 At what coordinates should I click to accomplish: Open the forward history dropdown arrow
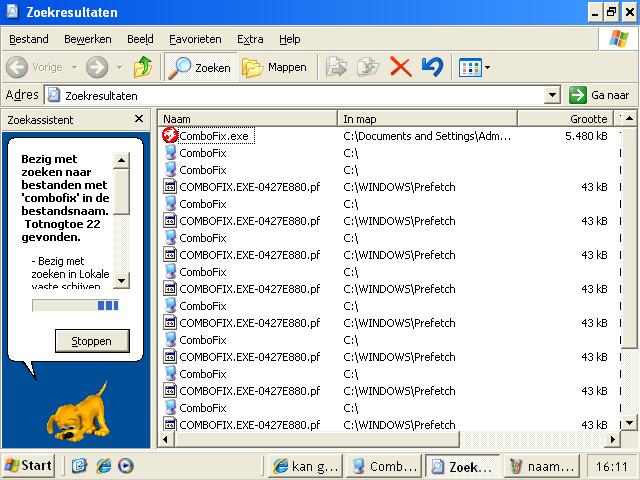point(119,67)
